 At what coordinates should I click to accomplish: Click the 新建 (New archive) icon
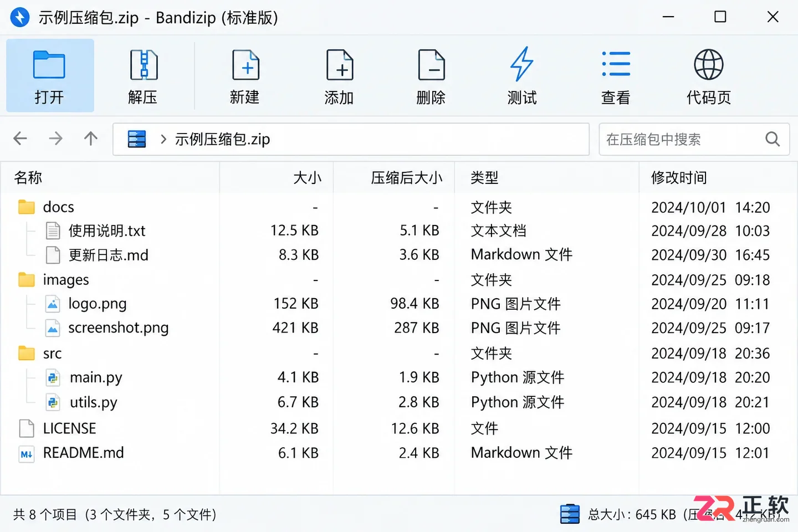[245, 65]
